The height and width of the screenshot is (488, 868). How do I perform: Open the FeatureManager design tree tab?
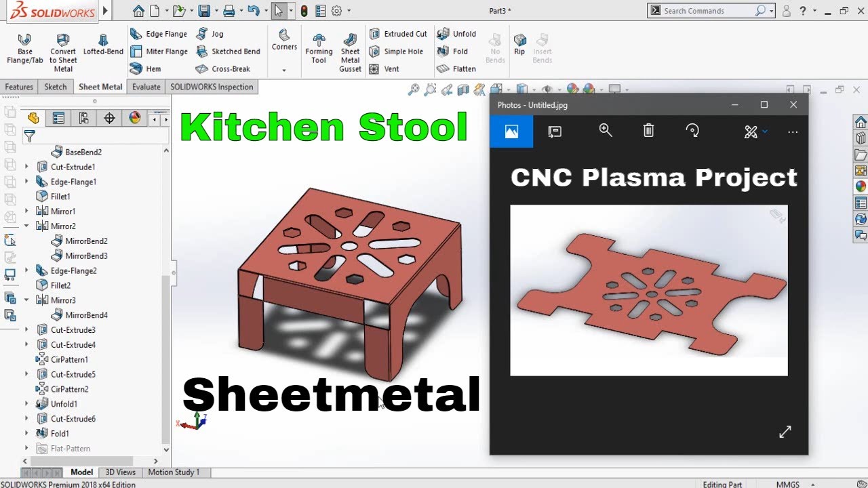pyautogui.click(x=33, y=118)
